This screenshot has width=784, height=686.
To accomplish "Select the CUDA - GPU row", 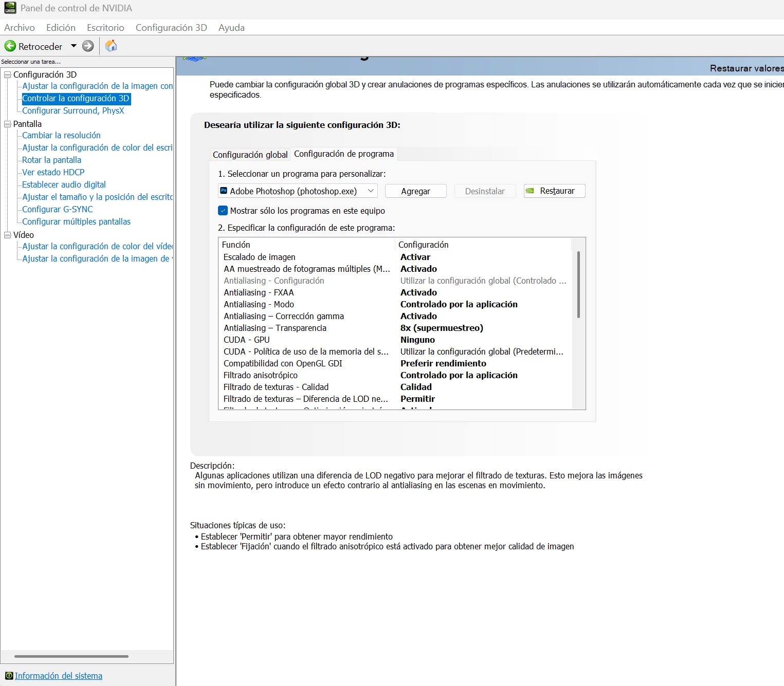I will pyautogui.click(x=395, y=340).
